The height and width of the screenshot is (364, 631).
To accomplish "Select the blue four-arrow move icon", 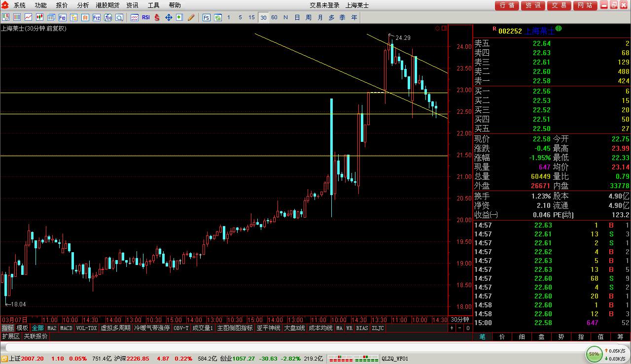I will (168, 17).
